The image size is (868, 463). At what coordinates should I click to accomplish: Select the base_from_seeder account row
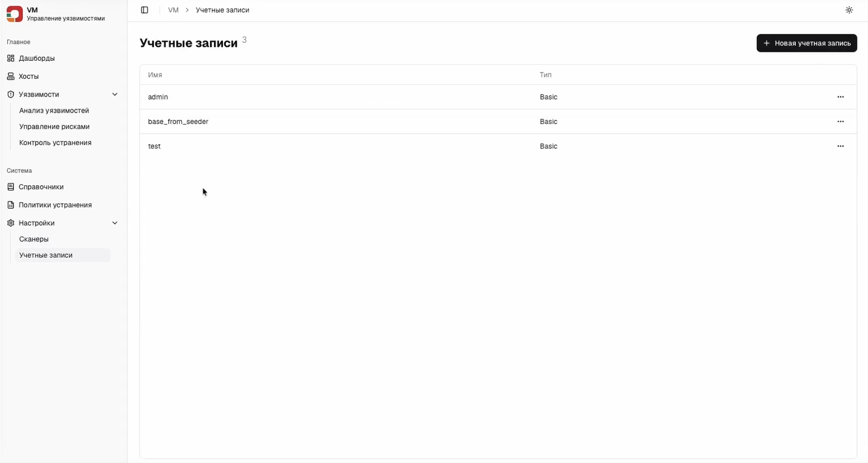(x=178, y=122)
